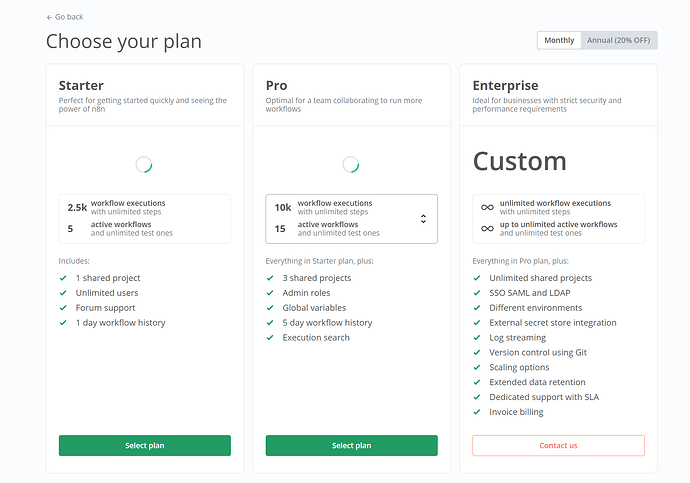Open the Pro executions up-down selector arrows
The width and height of the screenshot is (690, 483).
click(x=423, y=219)
